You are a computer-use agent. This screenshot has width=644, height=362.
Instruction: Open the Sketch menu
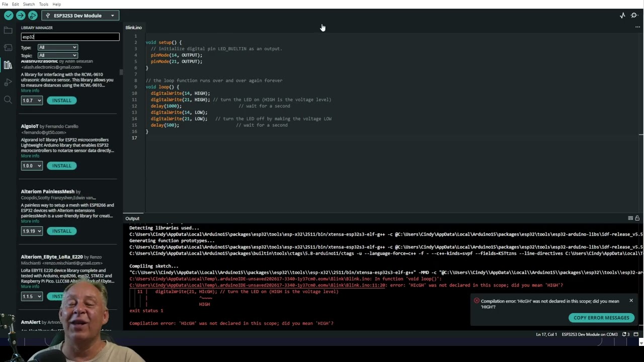(29, 4)
